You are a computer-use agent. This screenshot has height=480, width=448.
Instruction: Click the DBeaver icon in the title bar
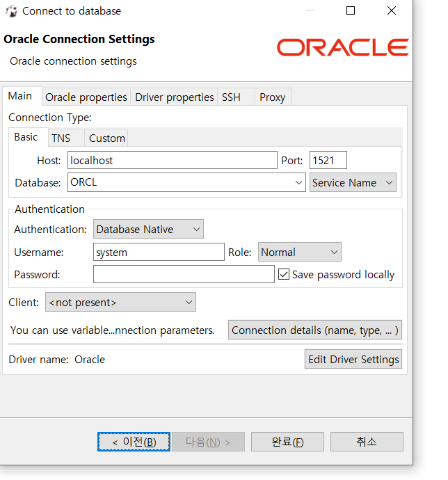(x=11, y=11)
